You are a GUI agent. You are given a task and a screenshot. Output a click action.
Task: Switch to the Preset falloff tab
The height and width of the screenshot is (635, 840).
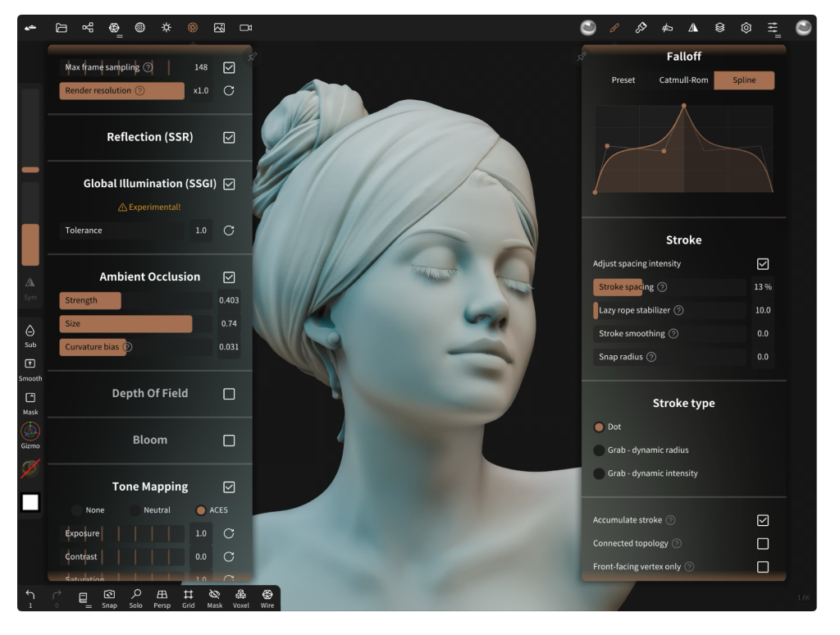point(623,80)
